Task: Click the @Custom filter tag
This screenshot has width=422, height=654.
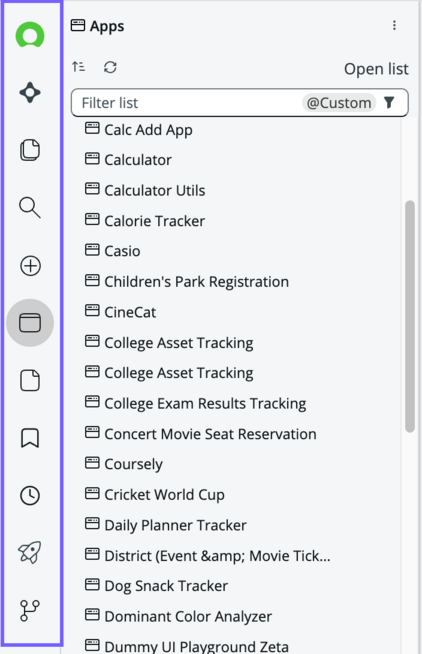Action: tap(339, 103)
